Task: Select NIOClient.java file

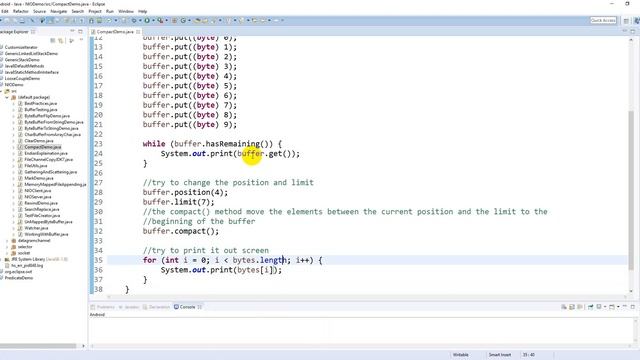Action: pos(38,191)
